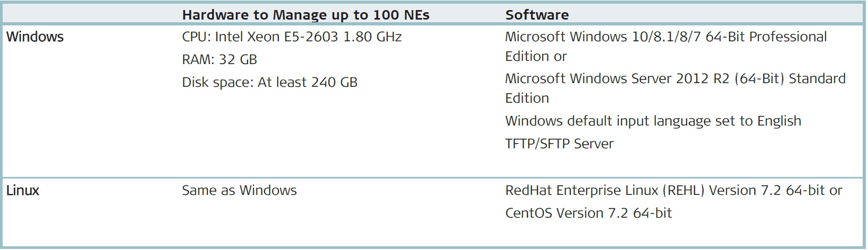Click the 'Edition' word below Server 2012
The height and width of the screenshot is (250, 868).
click(527, 98)
